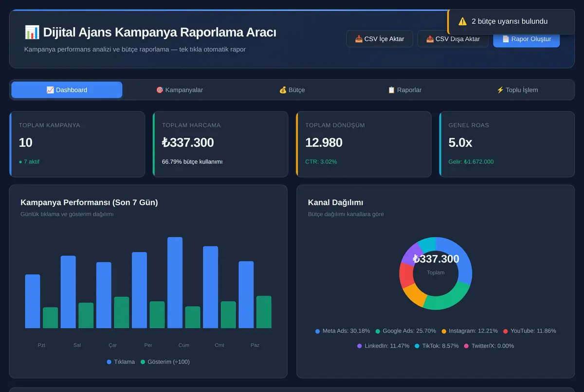The height and width of the screenshot is (392, 584).
Task: Select the Toplu İşlem tab
Action: (517, 90)
